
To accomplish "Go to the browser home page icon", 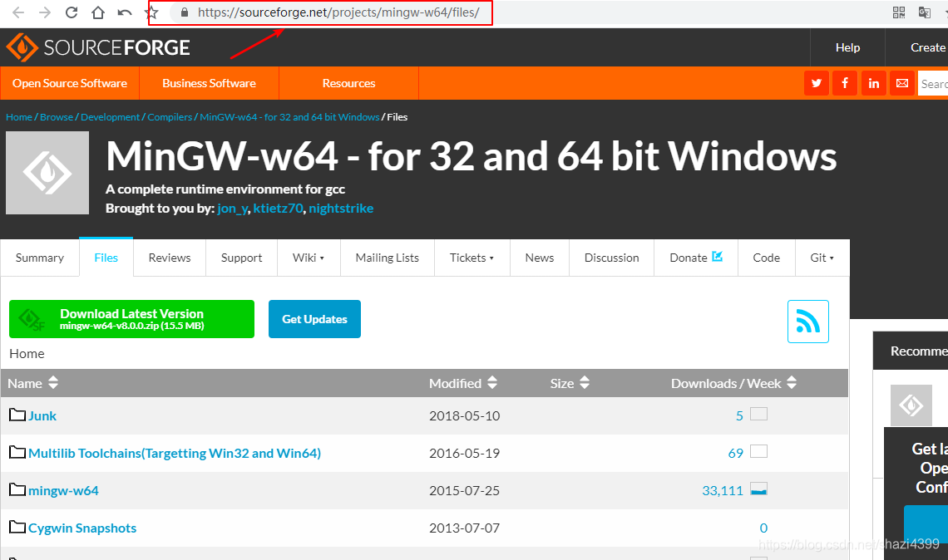I will (x=98, y=12).
